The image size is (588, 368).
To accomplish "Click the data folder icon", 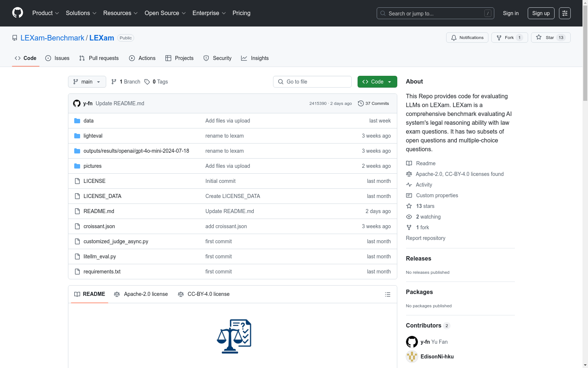I will [77, 121].
